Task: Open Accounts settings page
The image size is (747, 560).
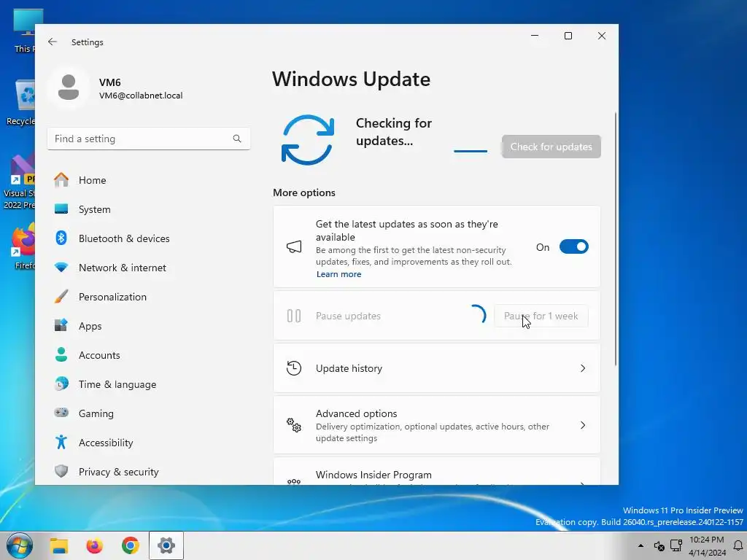Action: (x=149, y=355)
